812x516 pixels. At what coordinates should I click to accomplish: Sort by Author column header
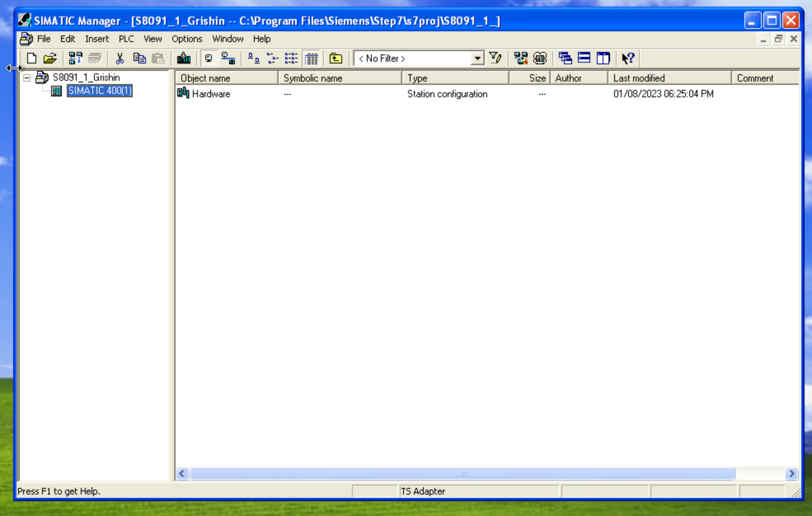point(579,78)
